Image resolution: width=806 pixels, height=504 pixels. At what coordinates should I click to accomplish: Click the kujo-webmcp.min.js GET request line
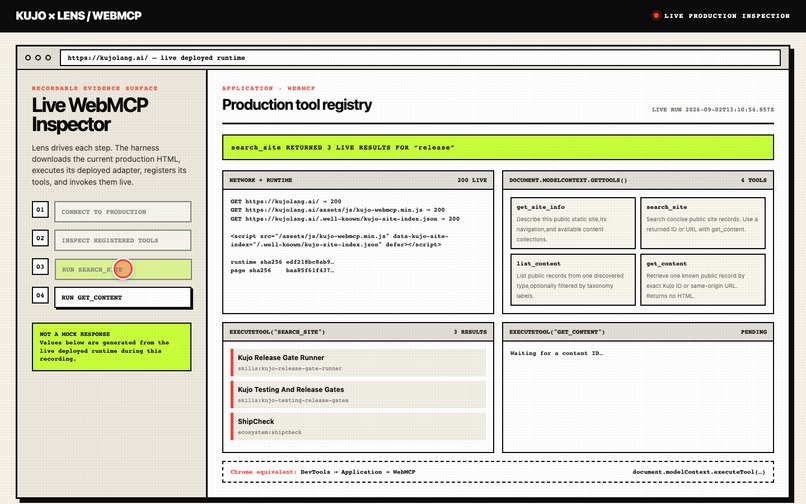[x=338, y=210]
